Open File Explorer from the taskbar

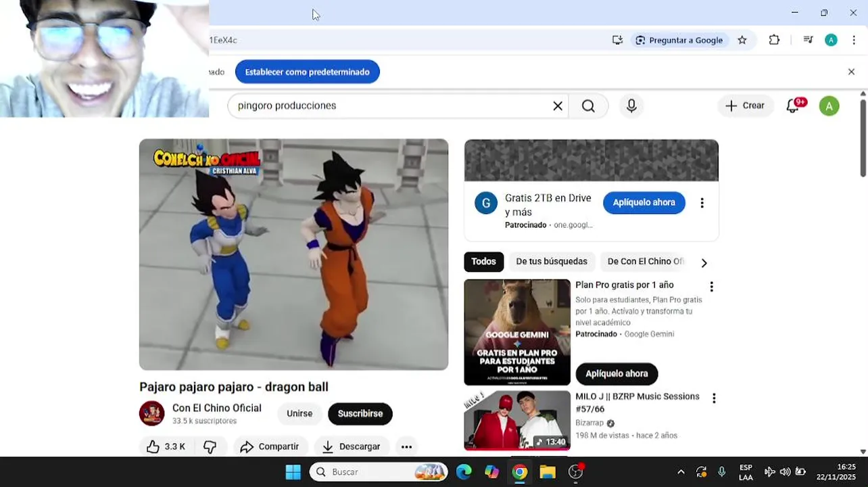pos(547,471)
